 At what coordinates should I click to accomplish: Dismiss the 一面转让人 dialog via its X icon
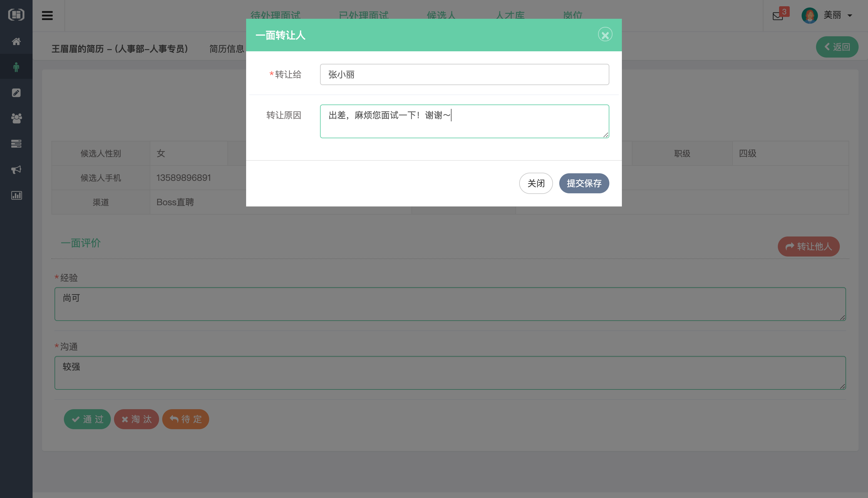(x=605, y=34)
